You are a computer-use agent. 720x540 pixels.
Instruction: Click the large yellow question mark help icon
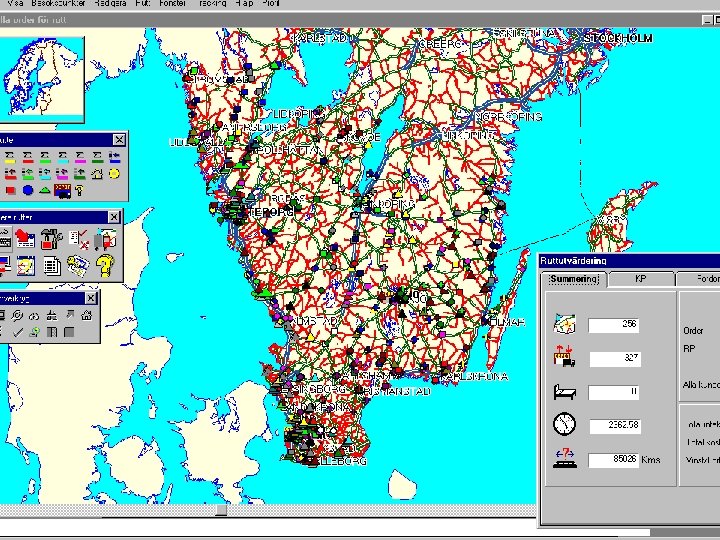[x=105, y=266]
